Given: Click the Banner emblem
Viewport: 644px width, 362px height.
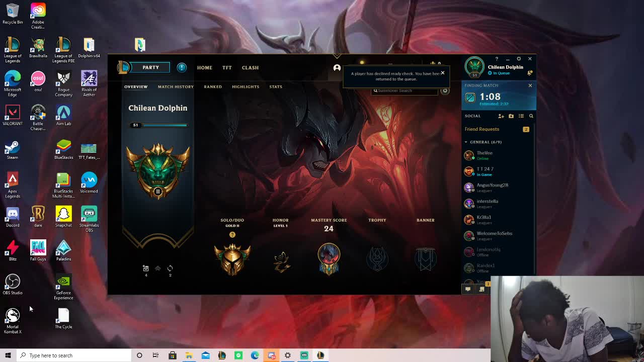Looking at the screenshot, I should (426, 259).
